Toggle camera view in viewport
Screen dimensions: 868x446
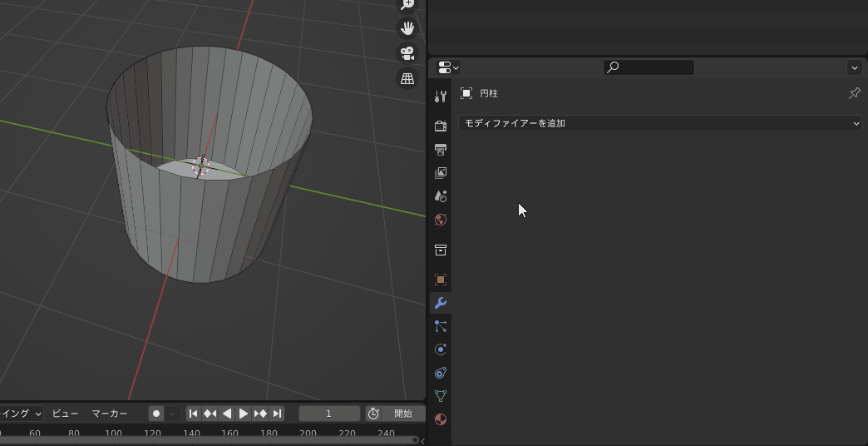pos(407,53)
